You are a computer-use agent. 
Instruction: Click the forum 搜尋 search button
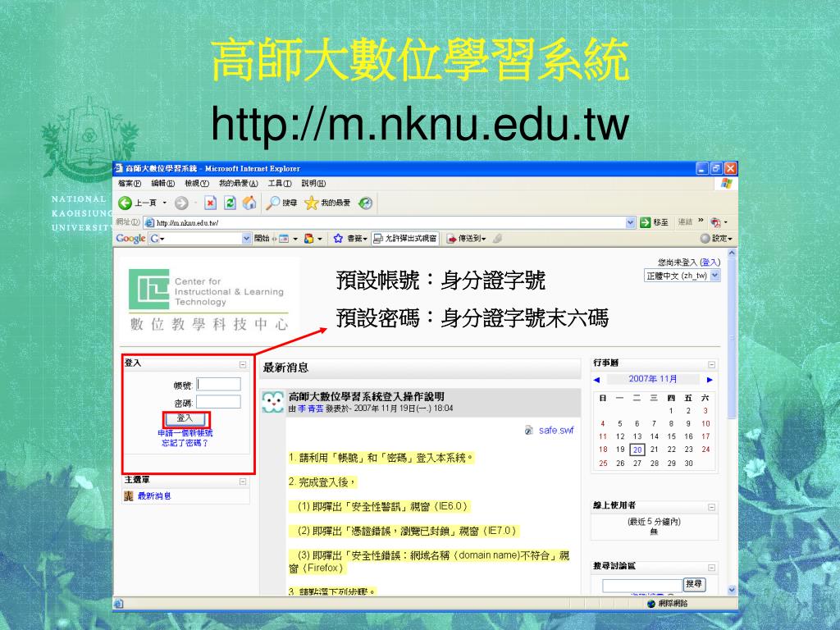[694, 584]
